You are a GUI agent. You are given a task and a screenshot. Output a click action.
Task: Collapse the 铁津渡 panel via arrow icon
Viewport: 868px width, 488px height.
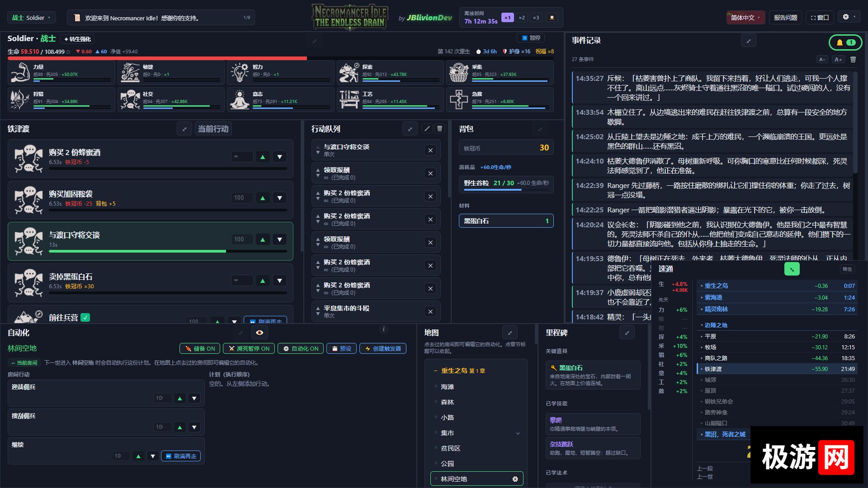[x=184, y=129]
